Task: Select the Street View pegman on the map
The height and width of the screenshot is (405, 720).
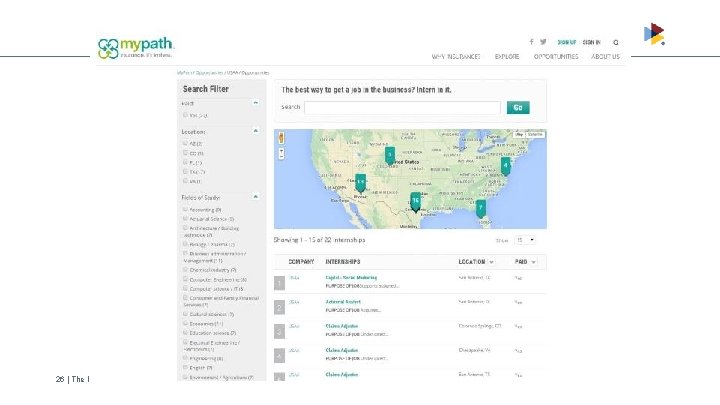Action: tap(281, 138)
